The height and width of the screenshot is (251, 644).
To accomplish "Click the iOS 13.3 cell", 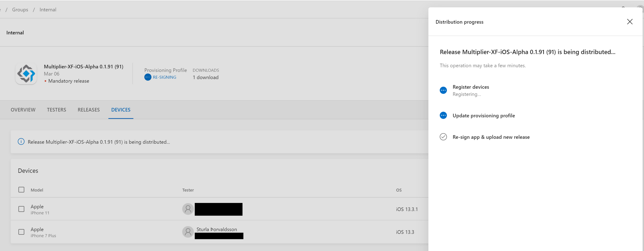I will [x=405, y=232].
